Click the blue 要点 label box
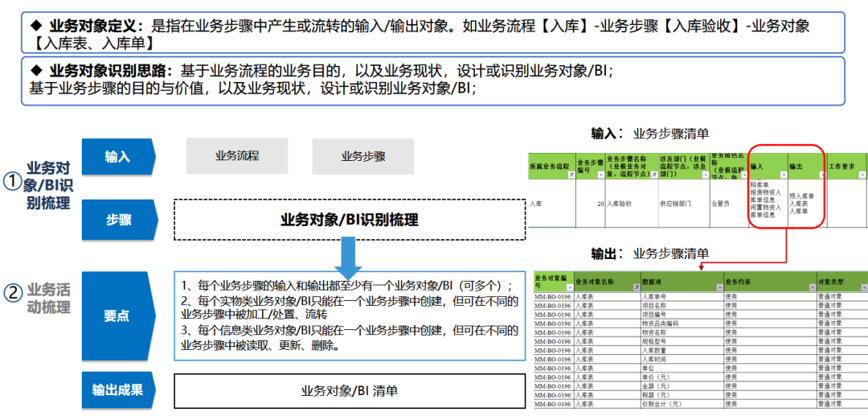This screenshot has height=420, width=868. 117,316
